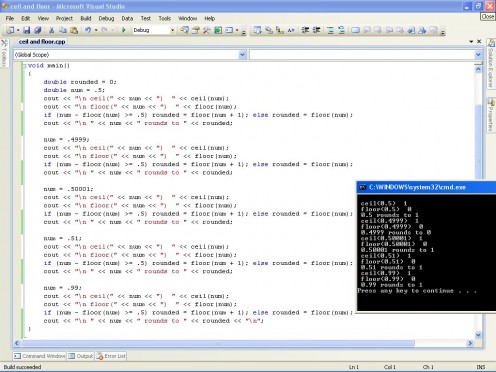Open the New Project icon's dropdown arrow
The image size is (496, 372).
[18, 30]
